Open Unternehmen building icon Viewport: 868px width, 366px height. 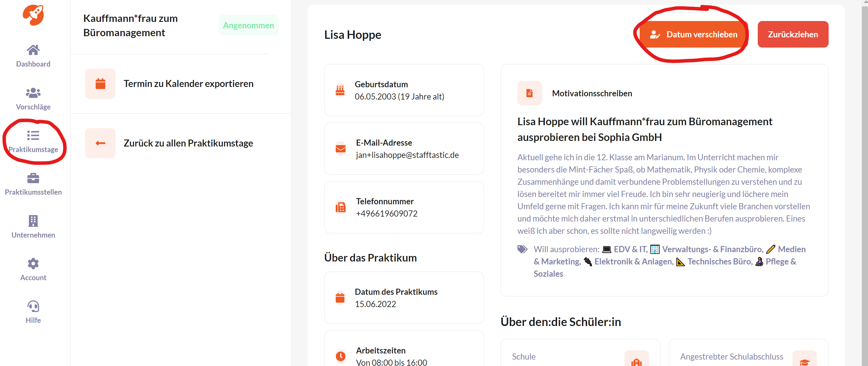click(33, 221)
